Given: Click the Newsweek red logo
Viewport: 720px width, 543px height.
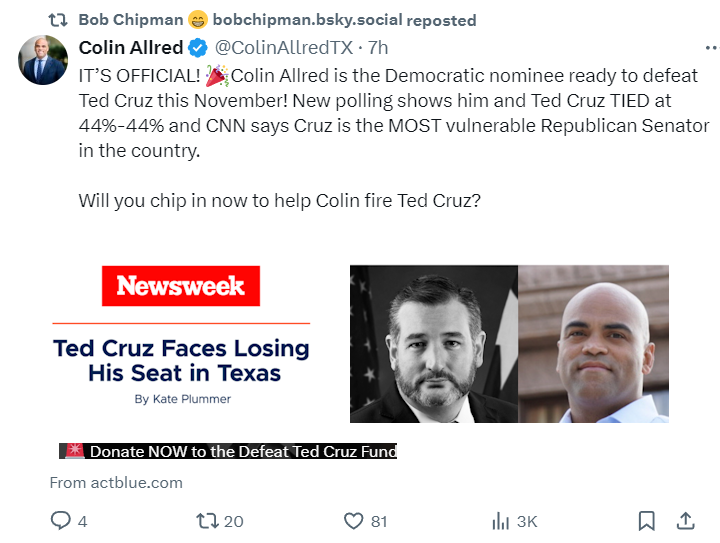Looking at the screenshot, I should coord(181,286).
